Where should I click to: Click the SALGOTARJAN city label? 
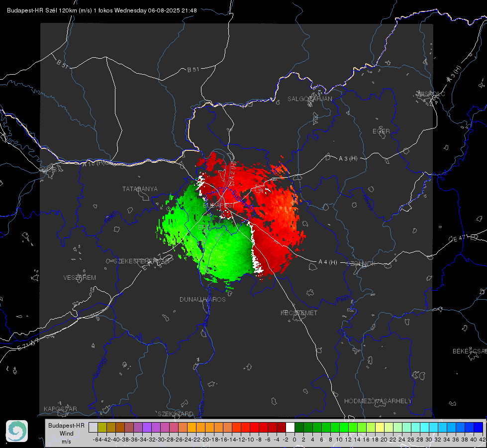click(x=309, y=99)
